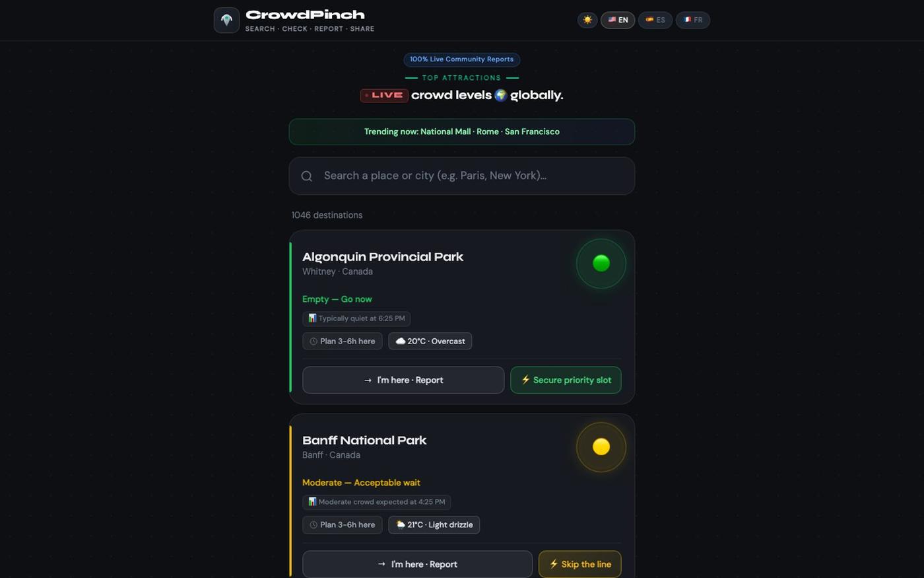Click the yellow crowd indicator for Banff
The height and width of the screenshot is (578, 924).
(601, 447)
